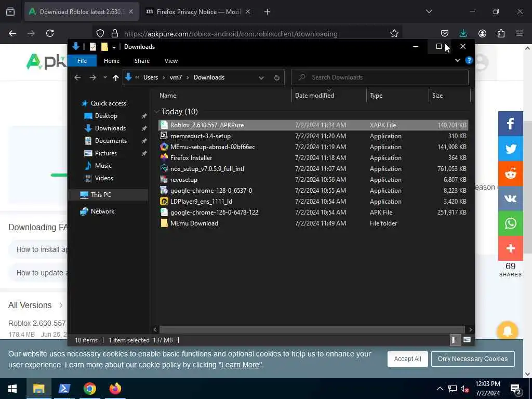
Task: Select nox_setup_v7.0.5.9_full_intl file
Action: 313,169
